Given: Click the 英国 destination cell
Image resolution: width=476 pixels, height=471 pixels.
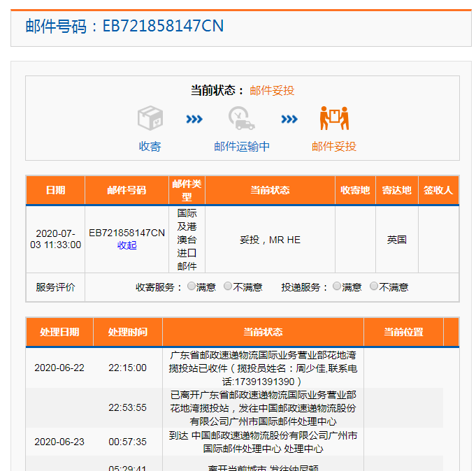Looking at the screenshot, I should pyautogui.click(x=397, y=240).
